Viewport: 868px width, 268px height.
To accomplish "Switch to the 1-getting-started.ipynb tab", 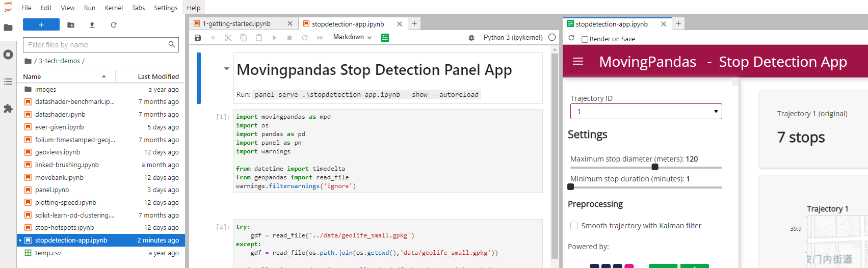I will click(x=238, y=24).
